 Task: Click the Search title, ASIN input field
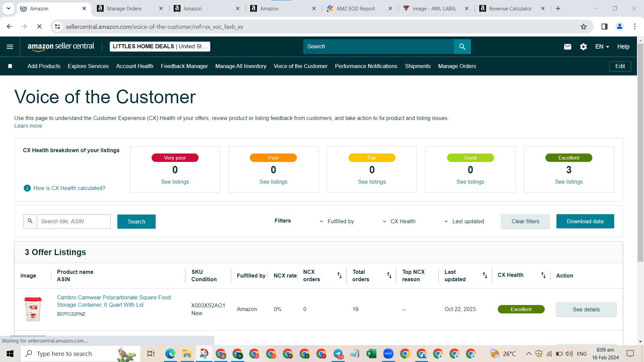tap(73, 221)
